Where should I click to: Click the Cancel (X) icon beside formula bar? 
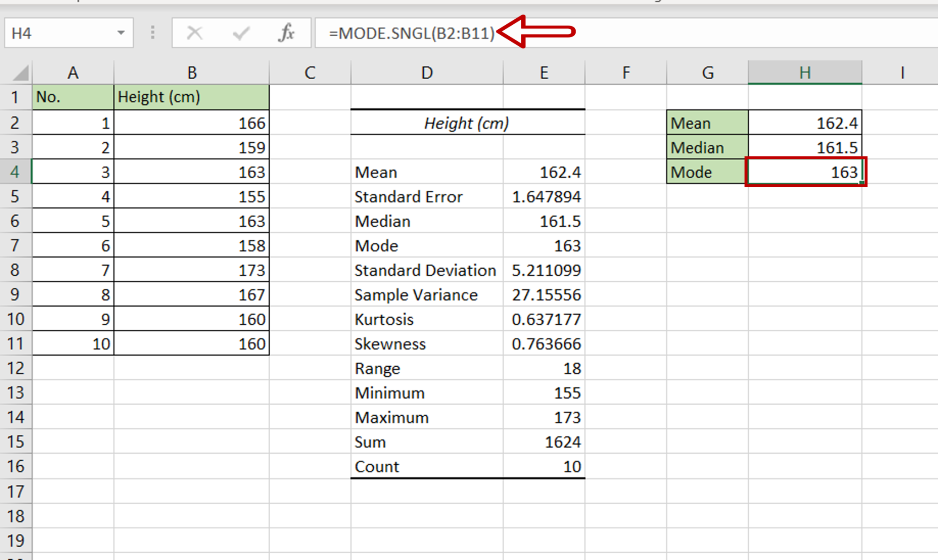click(194, 32)
